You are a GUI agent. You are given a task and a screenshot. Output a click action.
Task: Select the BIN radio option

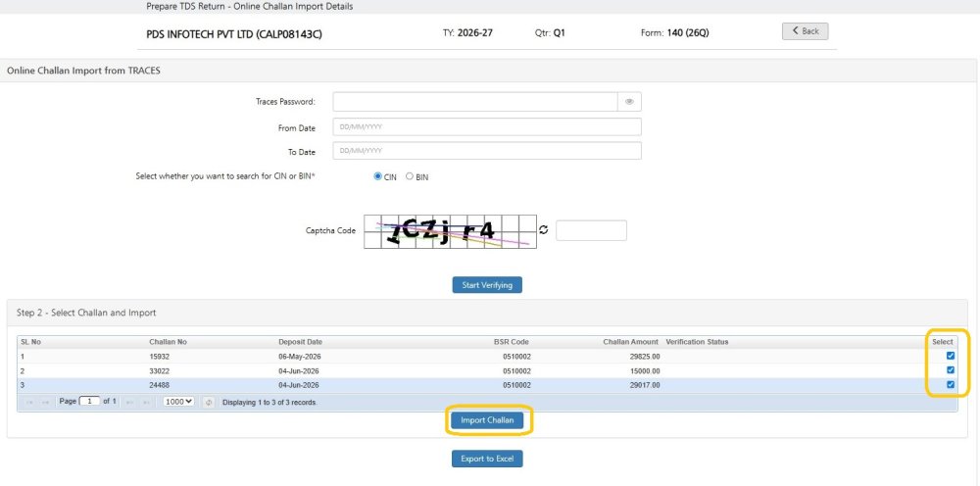(410, 176)
